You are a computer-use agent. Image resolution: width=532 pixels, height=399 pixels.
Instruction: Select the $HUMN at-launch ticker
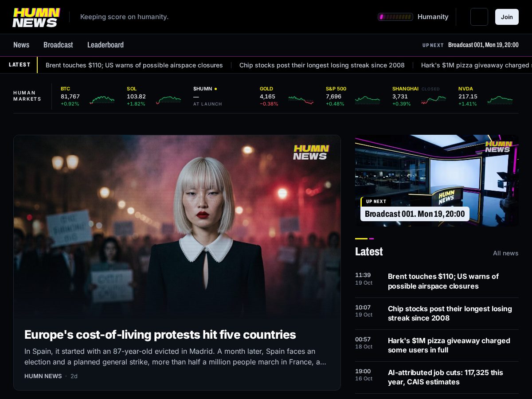click(x=207, y=96)
